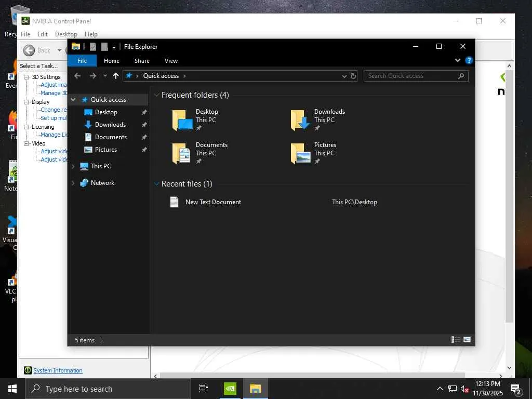This screenshot has height=399, width=532.
Task: Open the Windows Start menu
Action: [12, 389]
